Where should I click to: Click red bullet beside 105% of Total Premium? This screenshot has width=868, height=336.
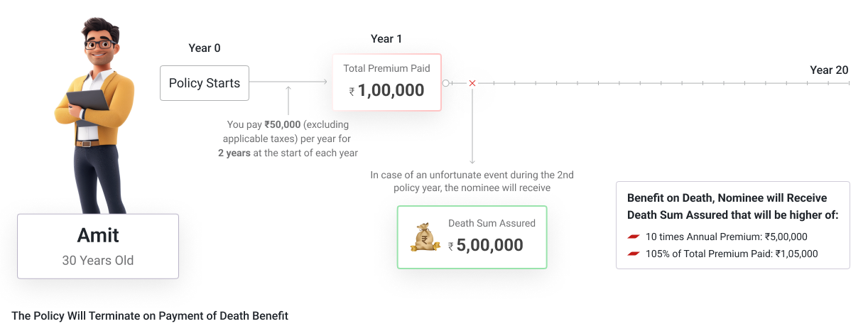(x=634, y=254)
